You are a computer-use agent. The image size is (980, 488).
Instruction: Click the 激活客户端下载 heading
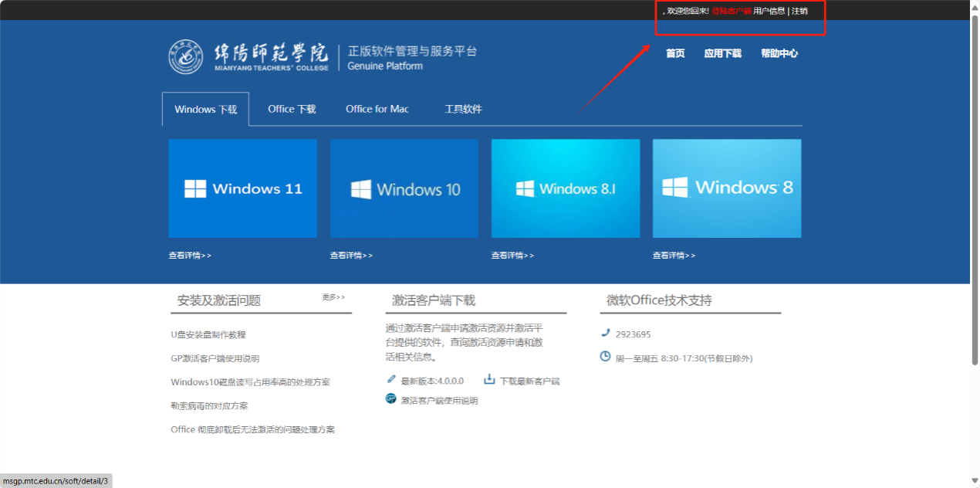click(434, 300)
